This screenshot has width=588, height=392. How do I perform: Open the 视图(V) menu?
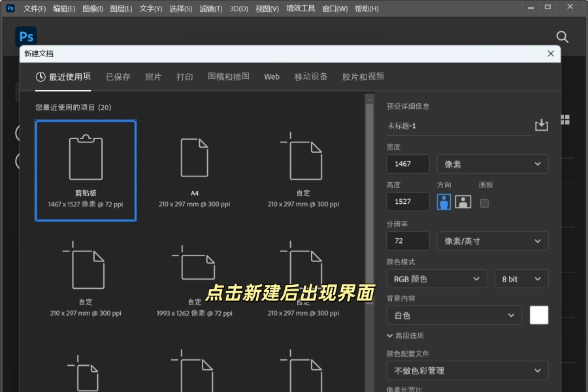click(267, 8)
